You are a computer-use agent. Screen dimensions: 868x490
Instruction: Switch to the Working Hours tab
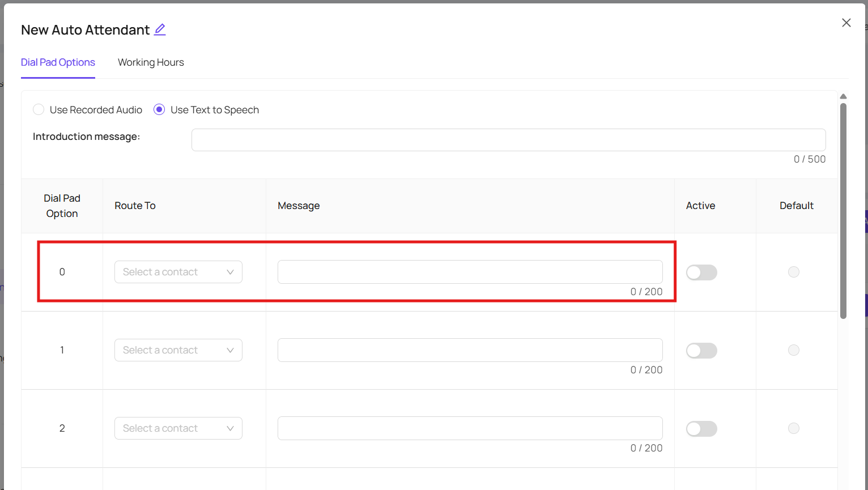click(151, 62)
